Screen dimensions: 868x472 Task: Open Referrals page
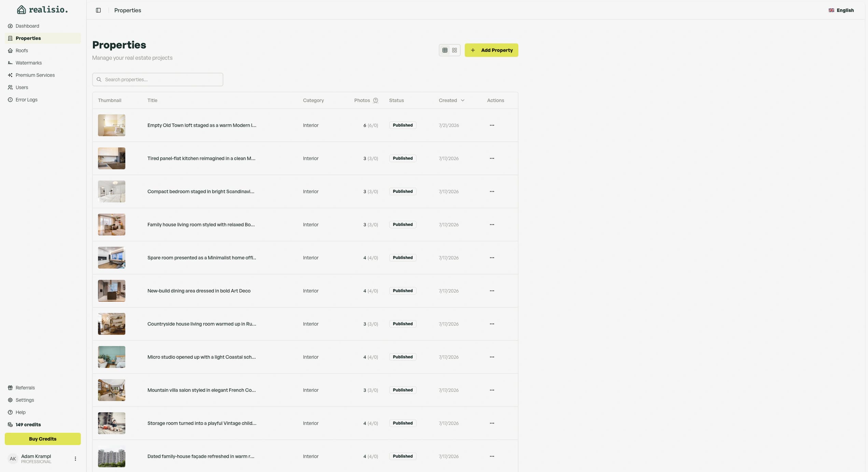click(x=43, y=388)
